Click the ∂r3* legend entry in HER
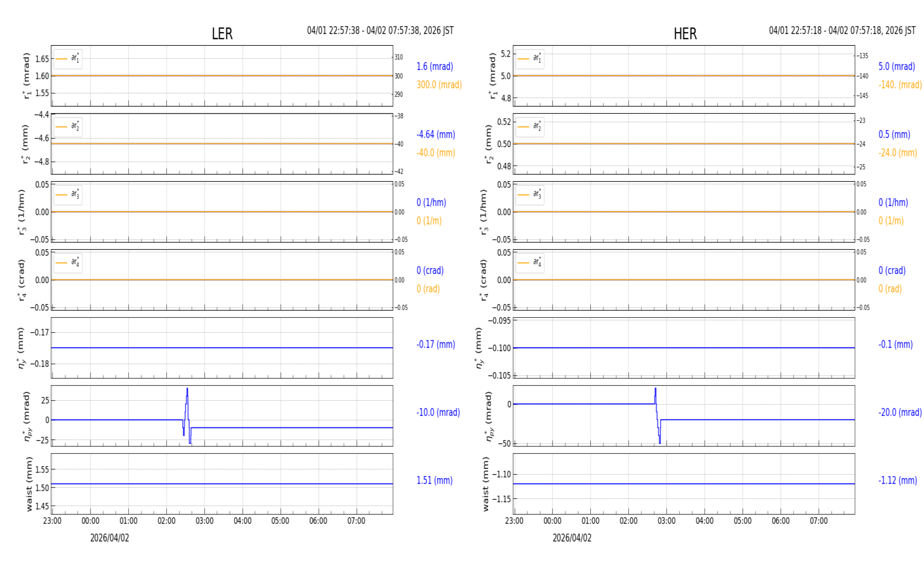The height and width of the screenshot is (565, 924). point(529,195)
